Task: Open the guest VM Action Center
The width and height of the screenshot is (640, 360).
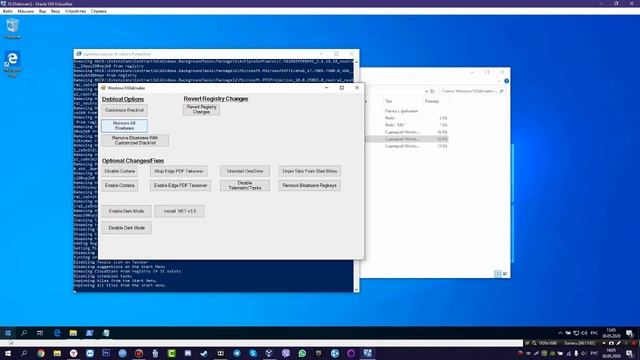Action: coord(629,333)
